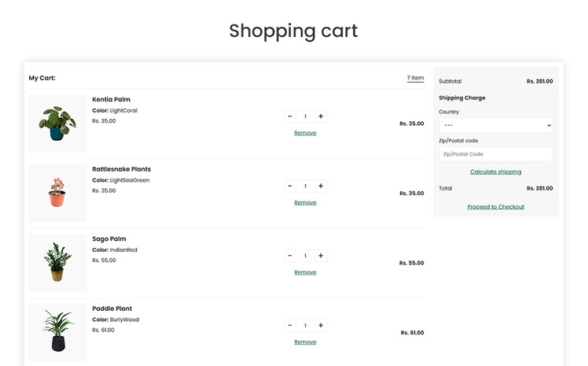This screenshot has width=588, height=366.
Task: Click the 'Shopping cart' page title
Action: [294, 31]
